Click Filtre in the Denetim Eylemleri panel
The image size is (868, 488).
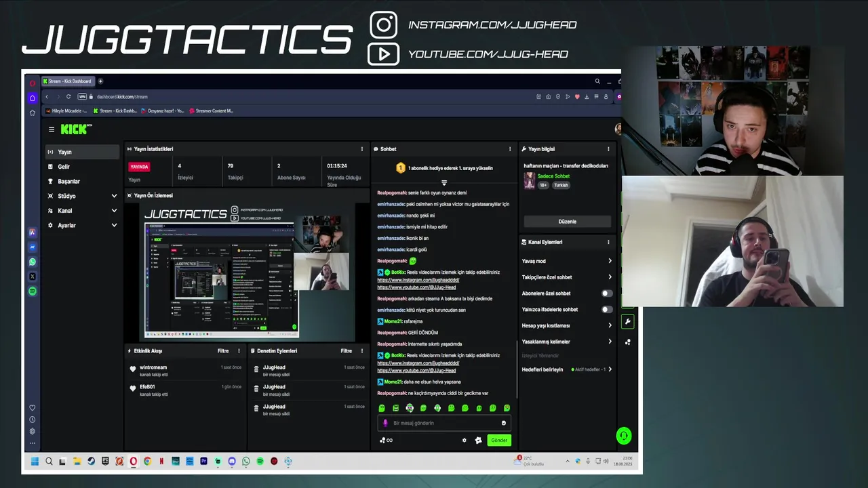347,351
